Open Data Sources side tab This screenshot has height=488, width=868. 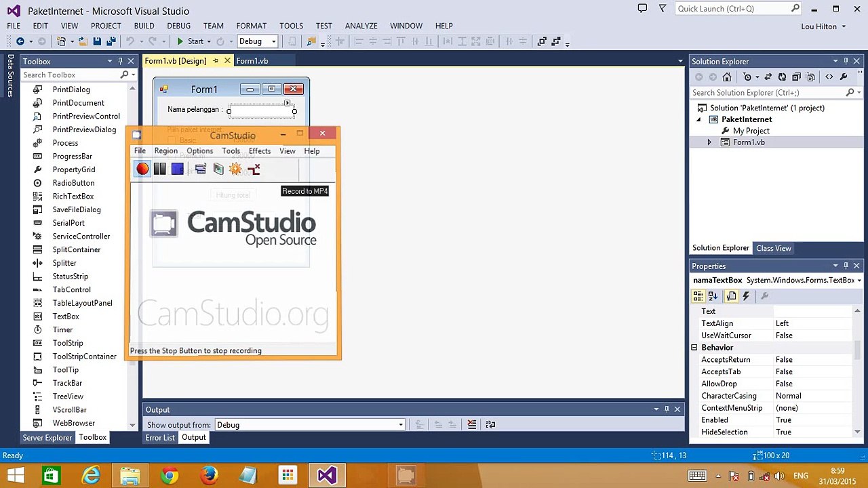coord(11,75)
